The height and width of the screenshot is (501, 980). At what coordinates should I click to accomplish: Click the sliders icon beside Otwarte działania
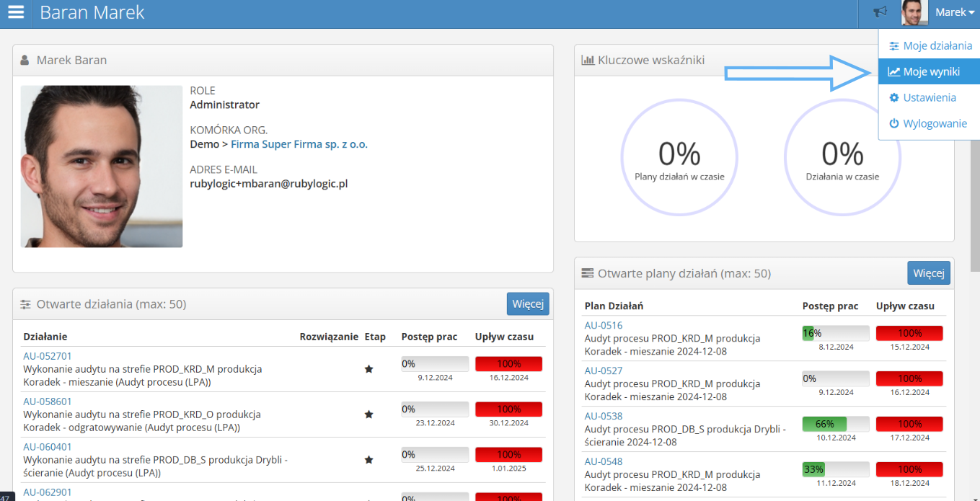25,304
